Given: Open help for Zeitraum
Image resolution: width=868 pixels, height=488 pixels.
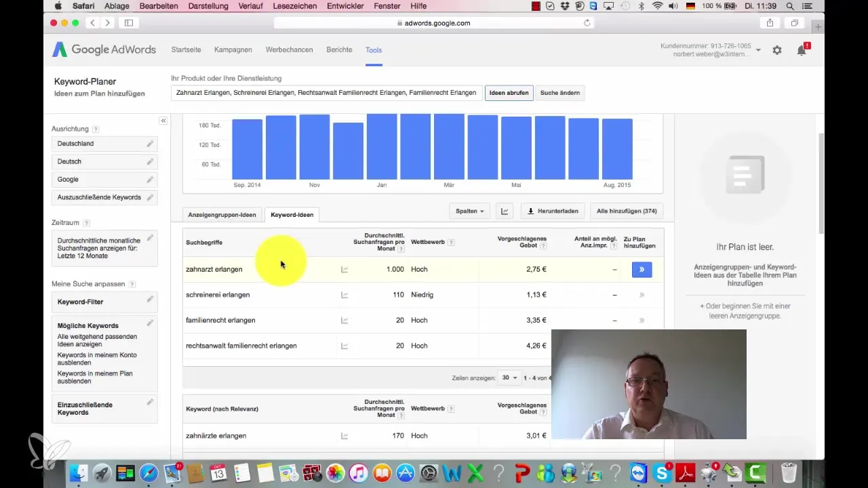Looking at the screenshot, I should click(87, 222).
